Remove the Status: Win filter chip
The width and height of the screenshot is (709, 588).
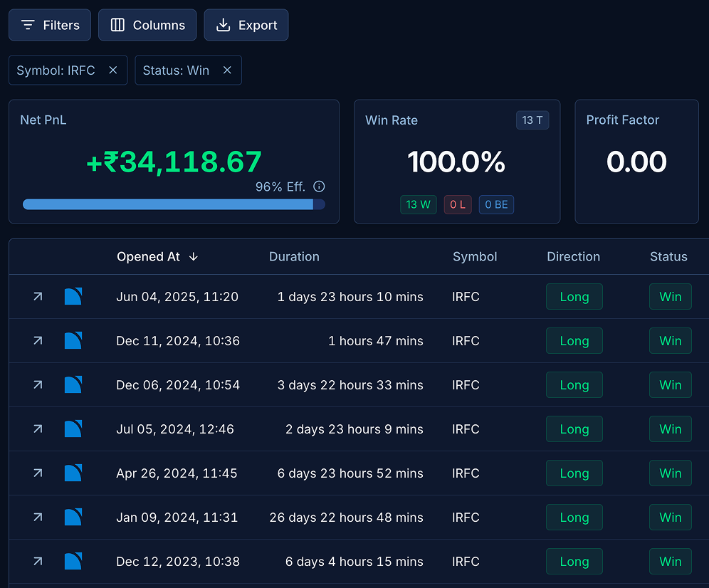227,70
